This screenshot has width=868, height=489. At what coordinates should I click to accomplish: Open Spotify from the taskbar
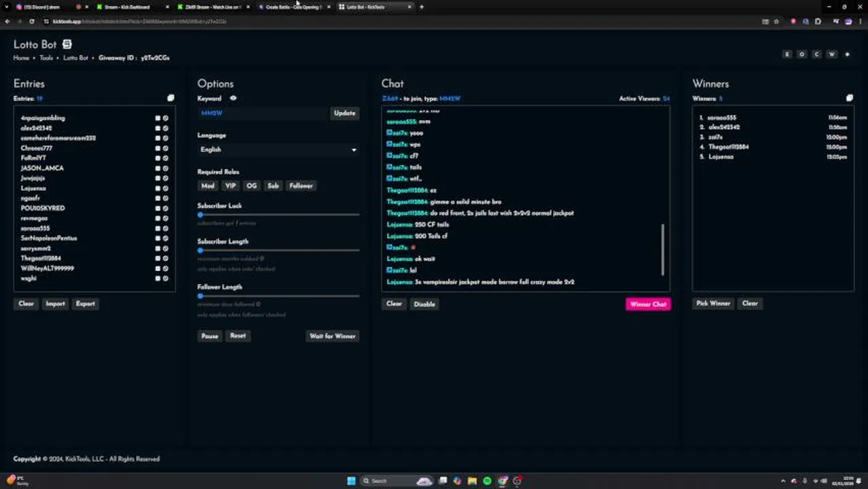tap(487, 481)
